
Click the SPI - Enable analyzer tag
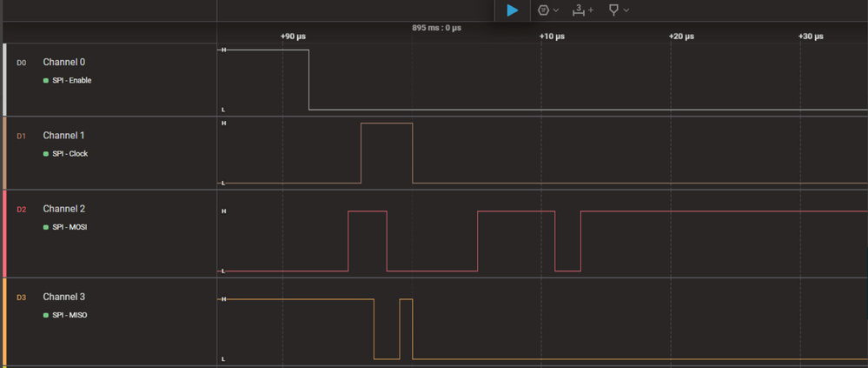click(72, 80)
